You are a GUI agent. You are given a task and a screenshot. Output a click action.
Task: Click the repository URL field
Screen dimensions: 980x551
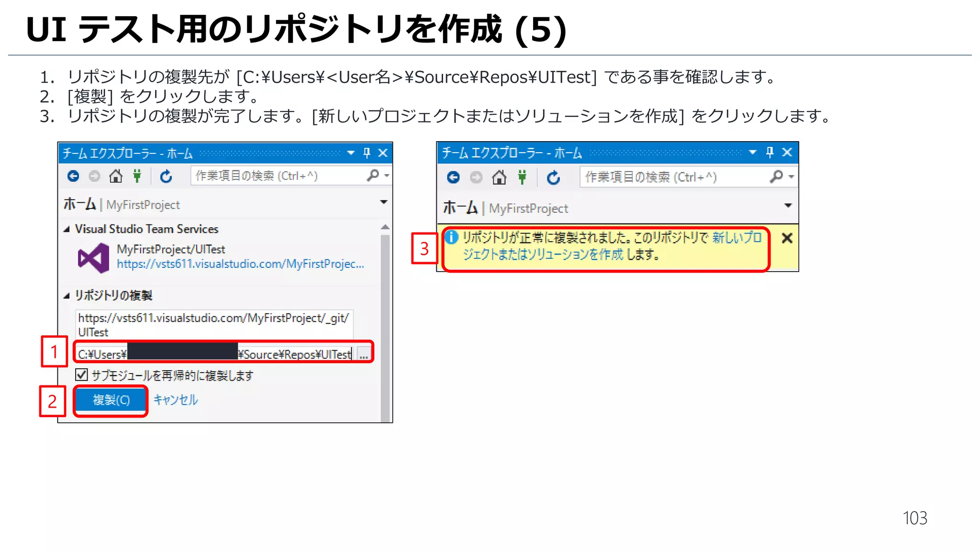coord(214,325)
